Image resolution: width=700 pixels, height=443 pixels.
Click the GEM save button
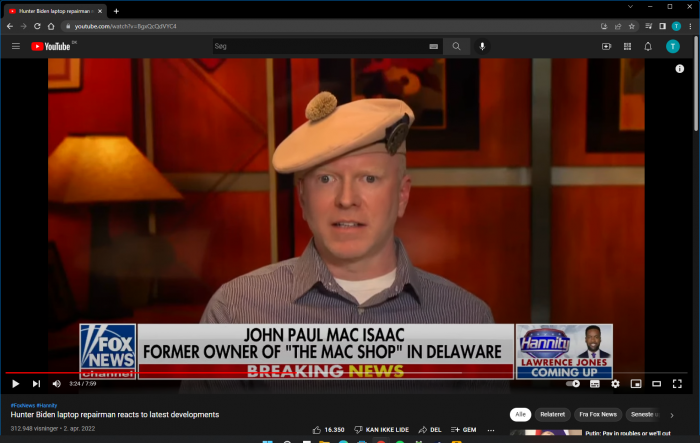point(463,429)
